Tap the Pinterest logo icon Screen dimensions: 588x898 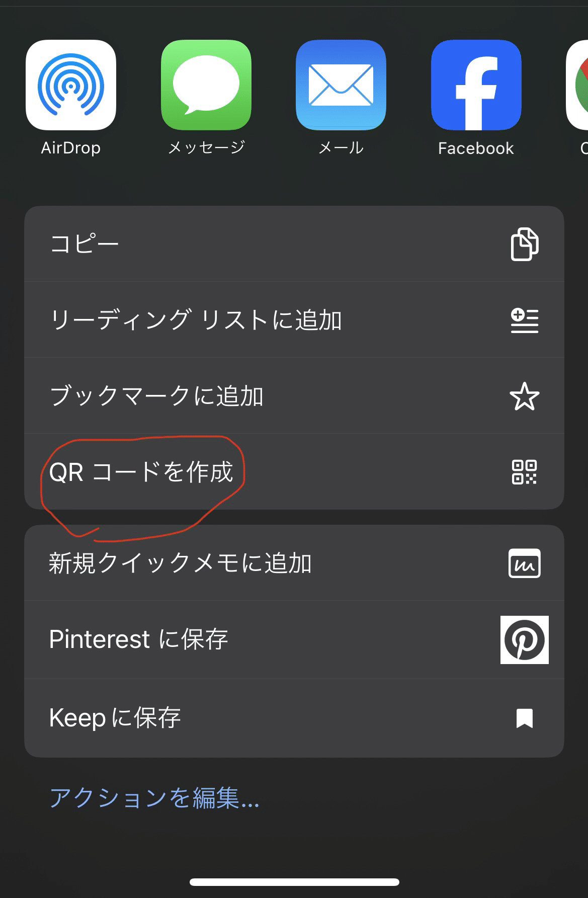525,640
